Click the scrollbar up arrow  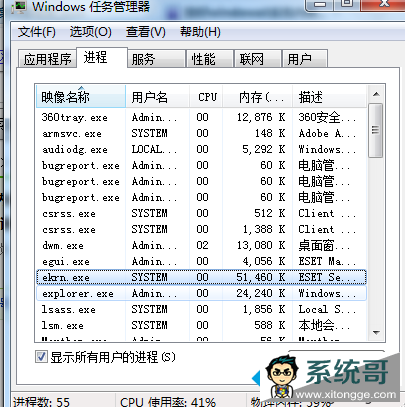[x=376, y=94]
